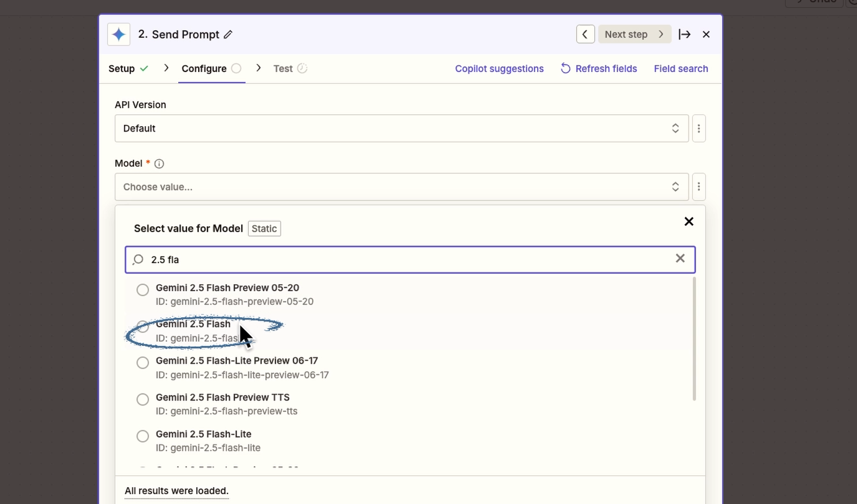Image resolution: width=857 pixels, height=504 pixels.
Task: Click ID gemini-2.5-flash-preview-tts text
Action: click(x=226, y=411)
